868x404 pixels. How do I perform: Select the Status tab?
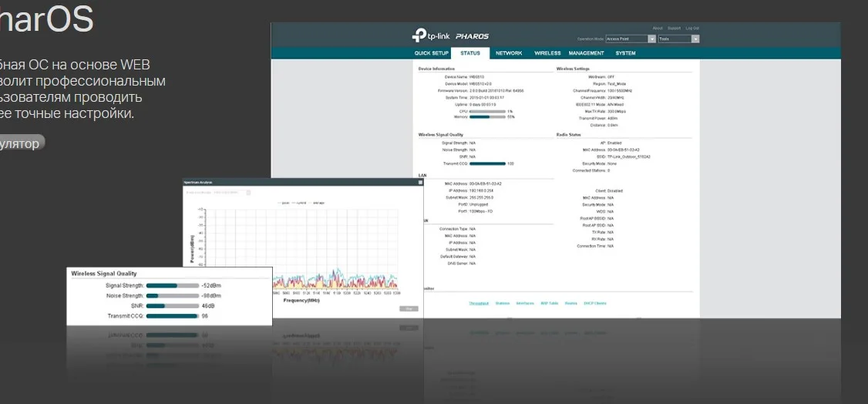(x=470, y=53)
